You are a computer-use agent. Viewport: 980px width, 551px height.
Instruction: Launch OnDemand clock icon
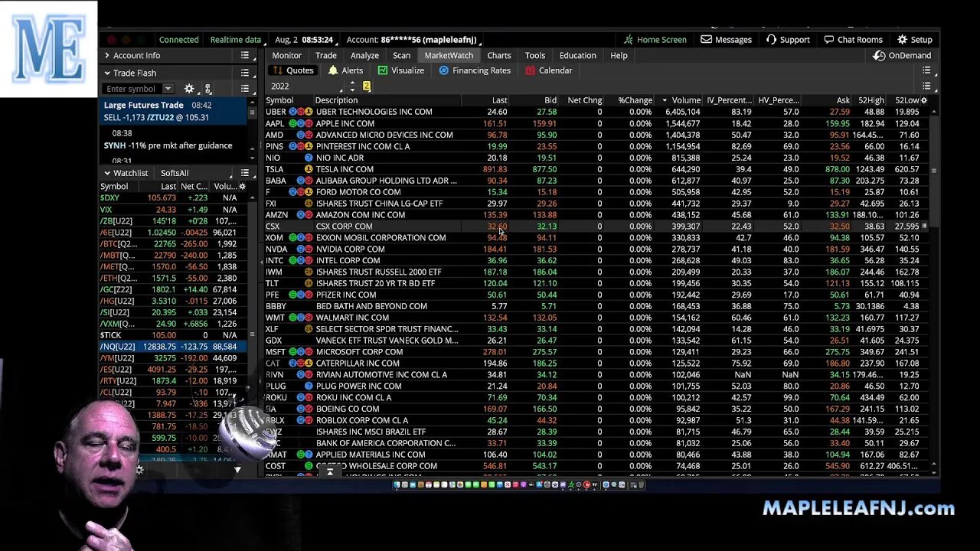pyautogui.click(x=879, y=56)
